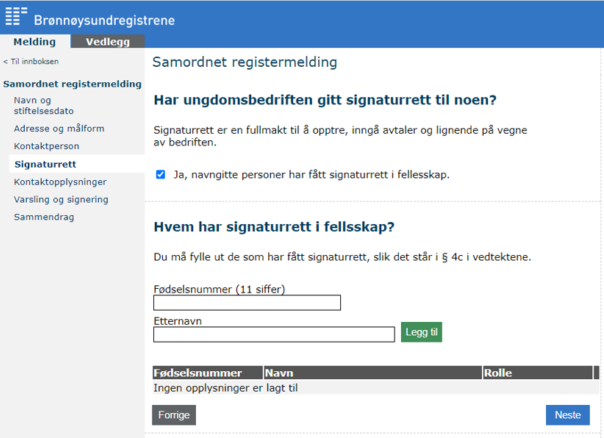The width and height of the screenshot is (604, 438).
Task: Open the Vedlegg tab
Action: tap(108, 42)
